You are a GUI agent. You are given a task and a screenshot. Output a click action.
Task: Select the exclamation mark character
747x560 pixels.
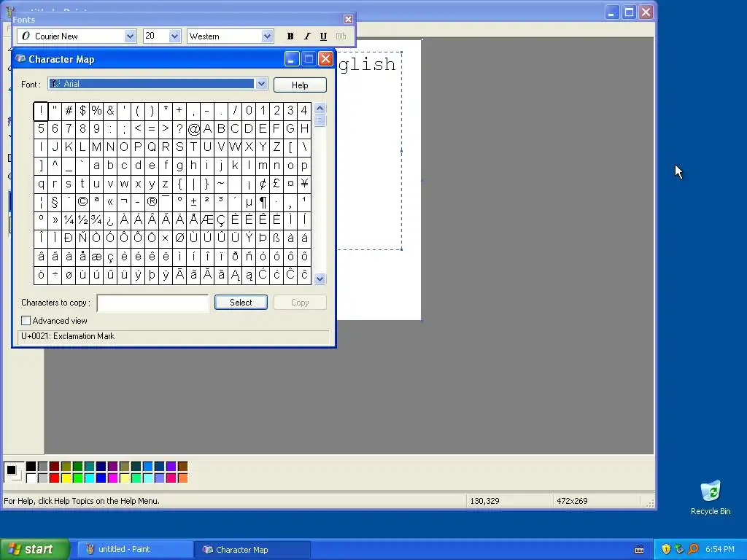(41, 111)
